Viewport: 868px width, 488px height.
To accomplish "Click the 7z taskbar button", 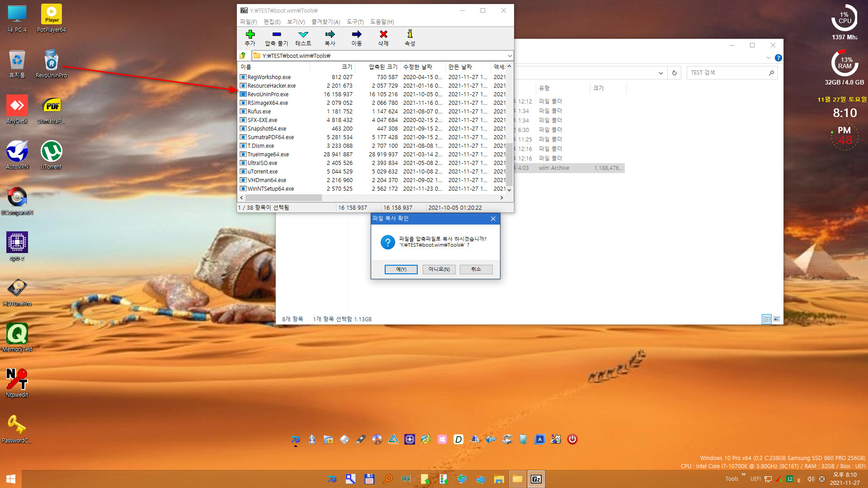I will pyautogui.click(x=536, y=479).
